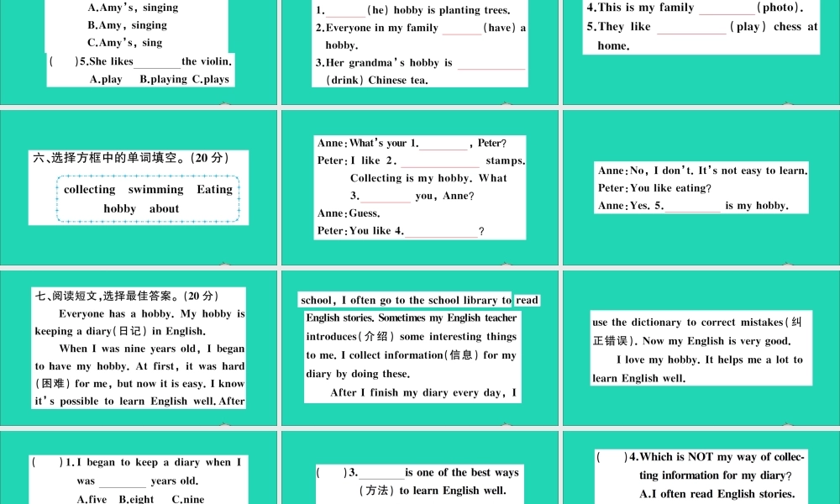Screen dimensions: 840x504
Task: Open slide with question 3 best ways
Action: [x=420, y=468]
